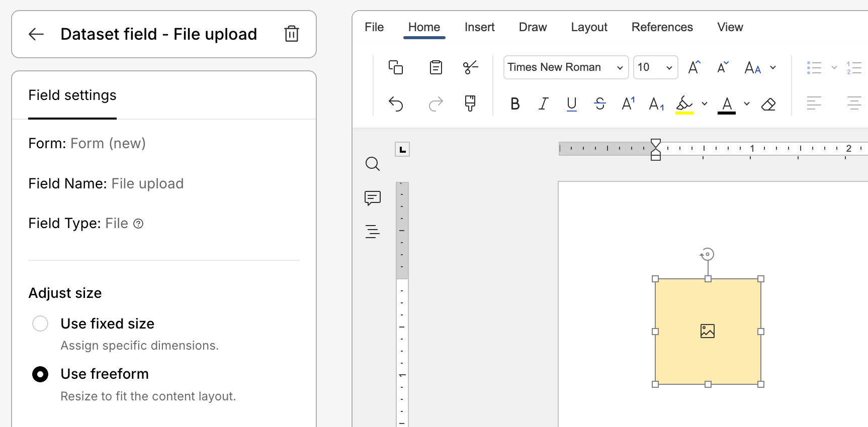Viewport: 868px width, 427px height.
Task: Click the back arrow in dataset header
Action: coord(36,34)
